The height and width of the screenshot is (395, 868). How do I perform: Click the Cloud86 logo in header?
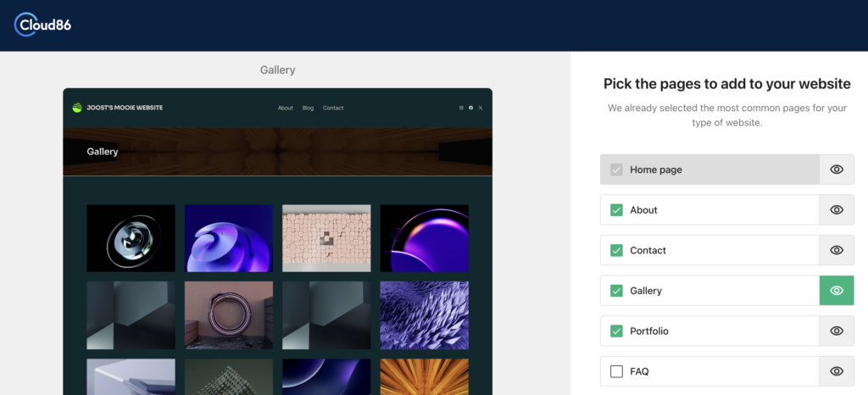[x=42, y=25]
